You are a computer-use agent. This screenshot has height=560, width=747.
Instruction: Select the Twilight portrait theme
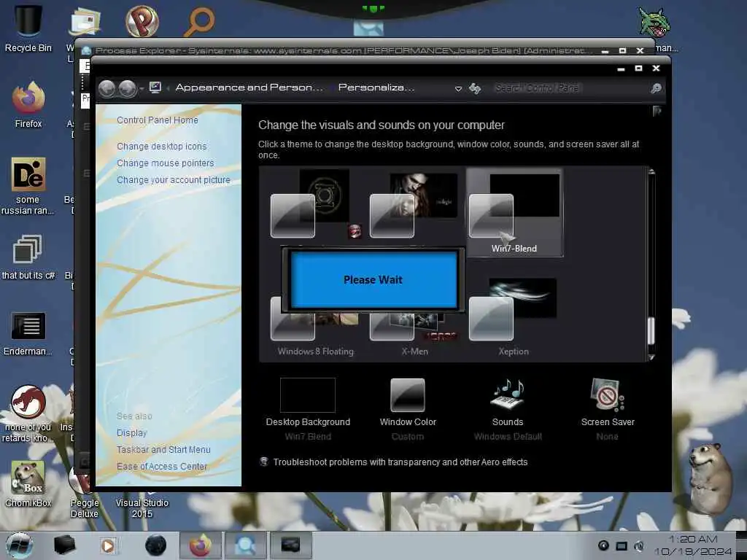pos(414,205)
